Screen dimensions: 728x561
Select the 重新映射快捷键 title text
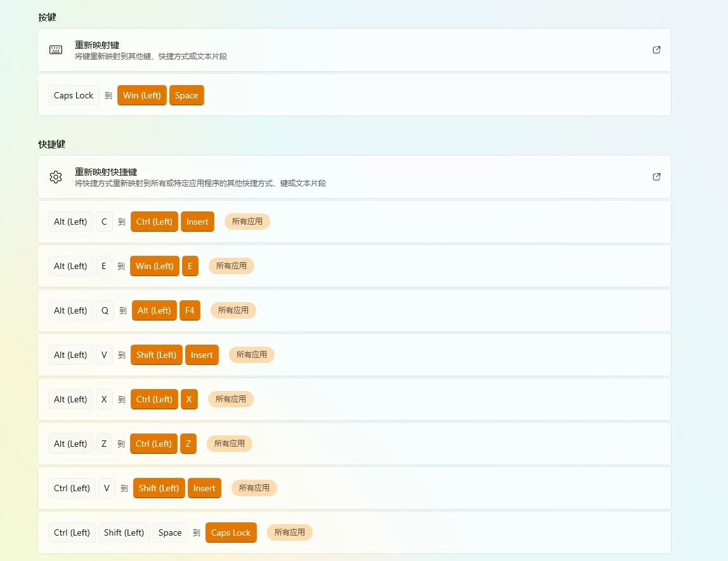click(106, 172)
